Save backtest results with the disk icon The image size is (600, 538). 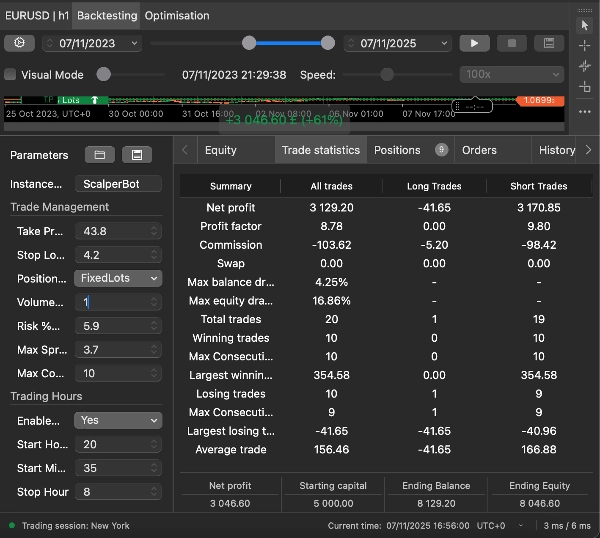click(x=549, y=44)
